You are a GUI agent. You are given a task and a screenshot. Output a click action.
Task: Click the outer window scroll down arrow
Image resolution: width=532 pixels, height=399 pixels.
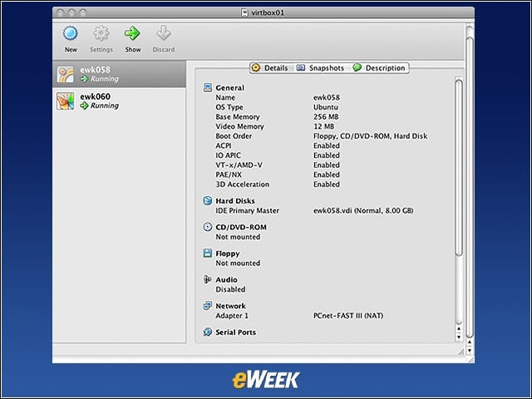[x=470, y=351]
